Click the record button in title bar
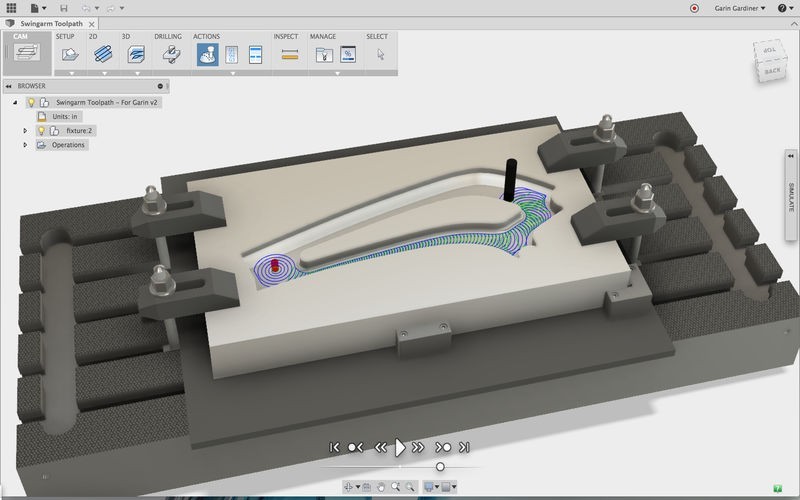 click(694, 8)
